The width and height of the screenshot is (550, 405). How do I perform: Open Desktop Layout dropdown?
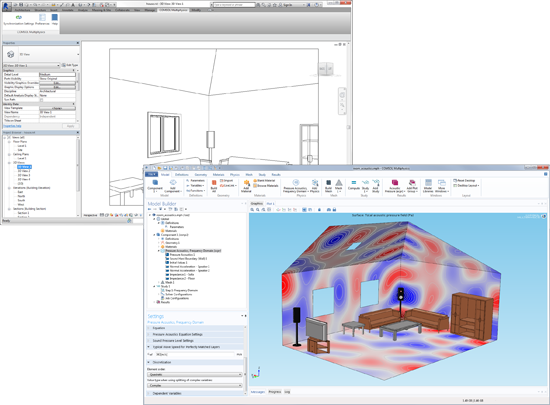tap(466, 185)
